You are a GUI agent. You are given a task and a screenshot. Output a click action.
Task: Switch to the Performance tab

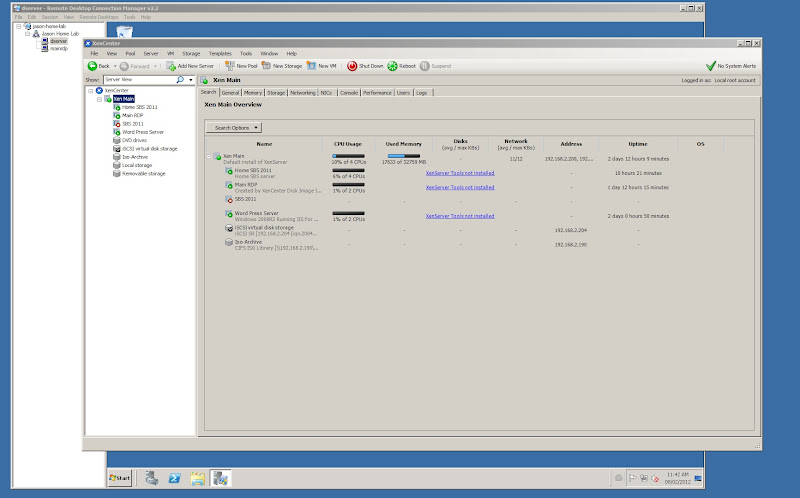pos(377,92)
